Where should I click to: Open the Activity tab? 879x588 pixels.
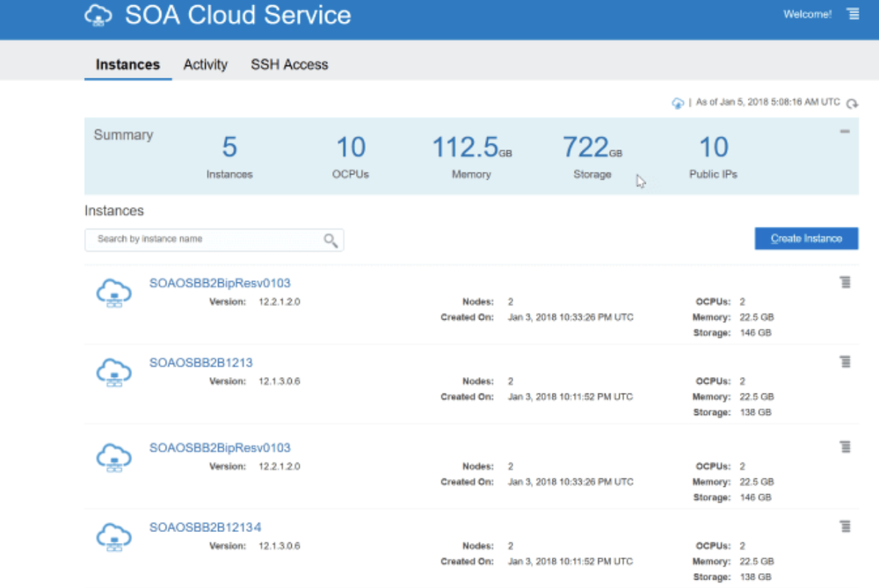tap(205, 64)
